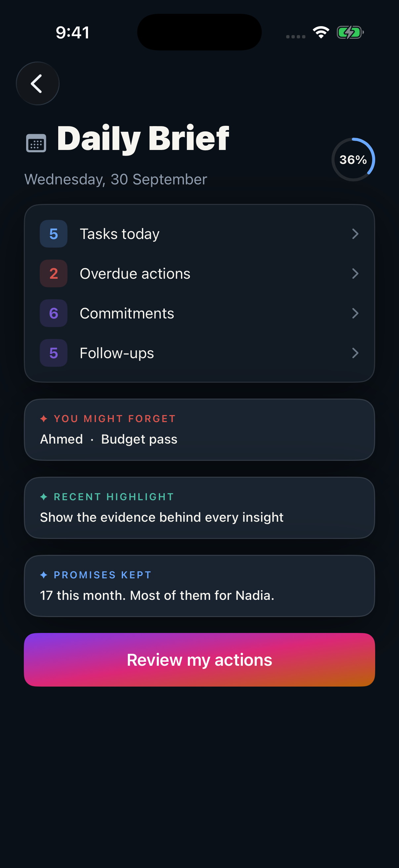Expand Overdue actions via chevron

point(355,273)
